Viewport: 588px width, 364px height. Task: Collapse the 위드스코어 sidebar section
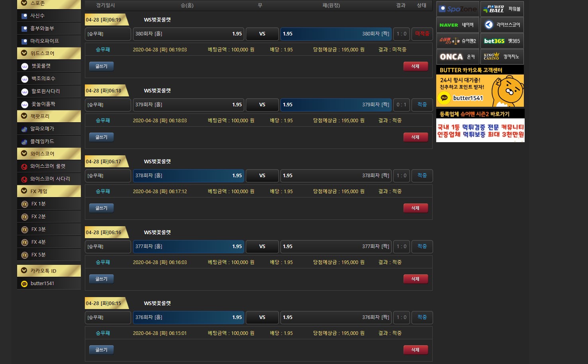click(x=24, y=53)
